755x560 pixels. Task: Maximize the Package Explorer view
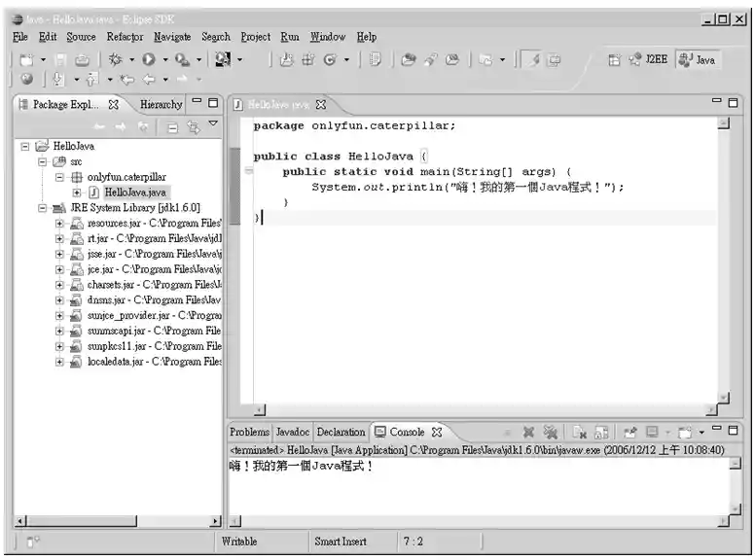tap(213, 102)
